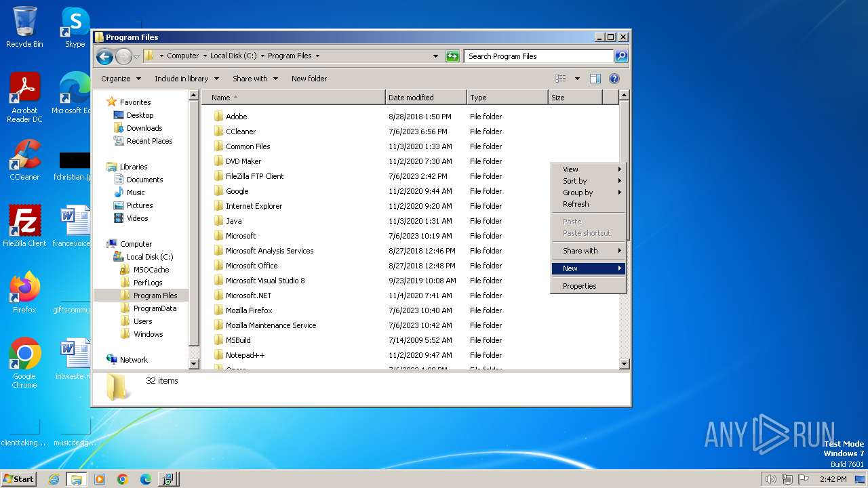Select the Microsoft Office folder

pos(252,266)
